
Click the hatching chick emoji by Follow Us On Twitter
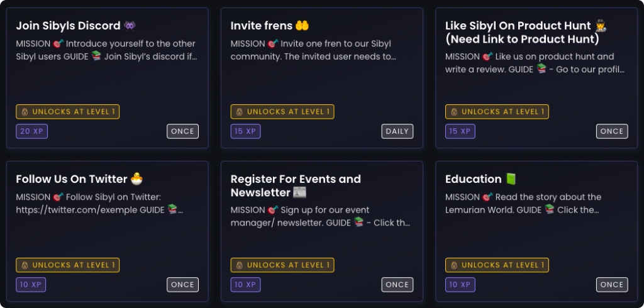point(136,179)
